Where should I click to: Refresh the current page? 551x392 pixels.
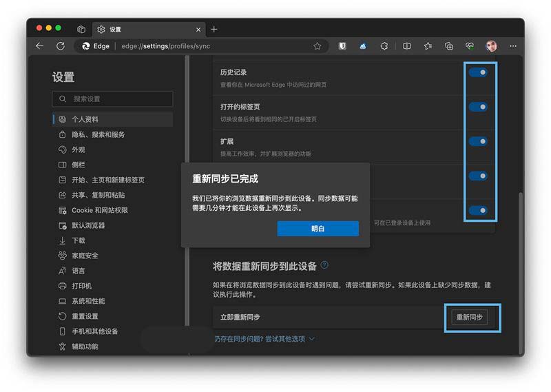click(x=61, y=46)
